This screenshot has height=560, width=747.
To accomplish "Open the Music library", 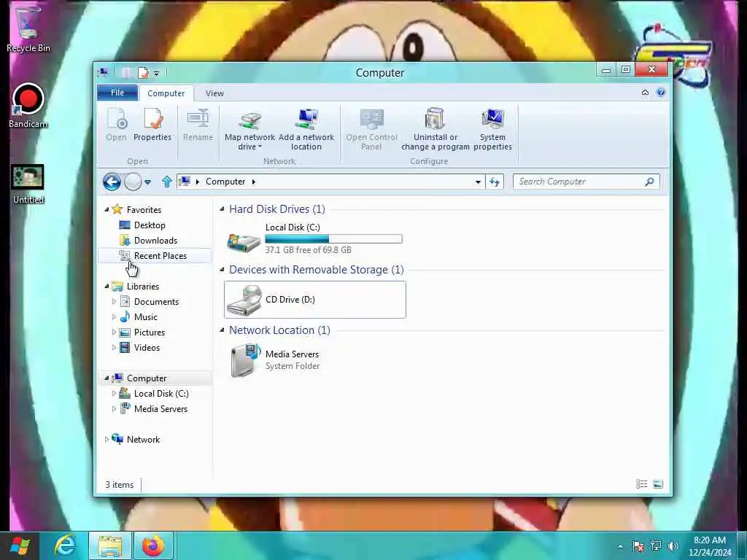I will 145,317.
